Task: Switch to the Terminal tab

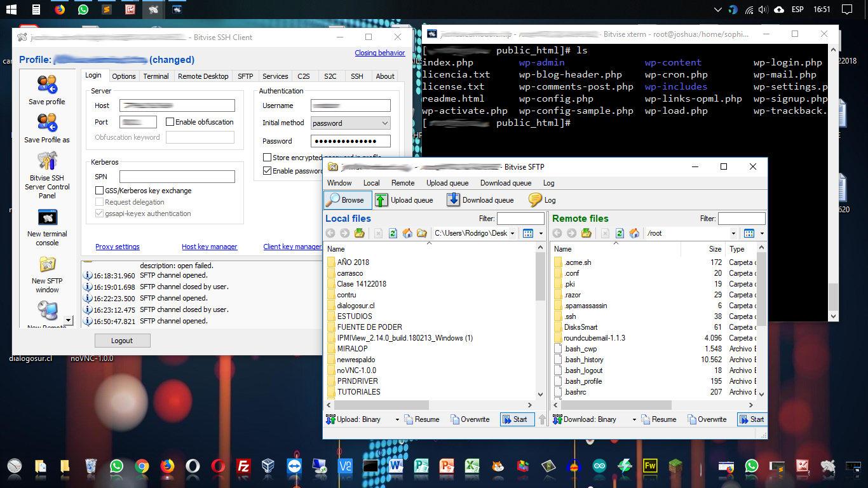Action: pos(156,76)
